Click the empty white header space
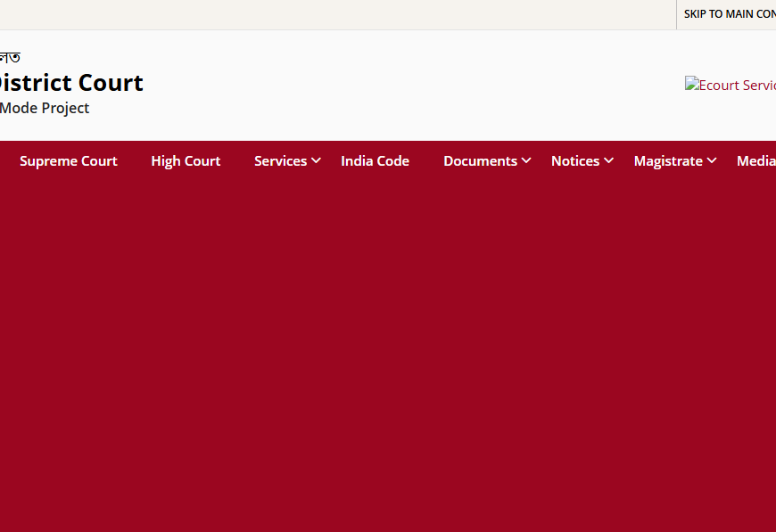The image size is (776, 532). click(x=401, y=86)
